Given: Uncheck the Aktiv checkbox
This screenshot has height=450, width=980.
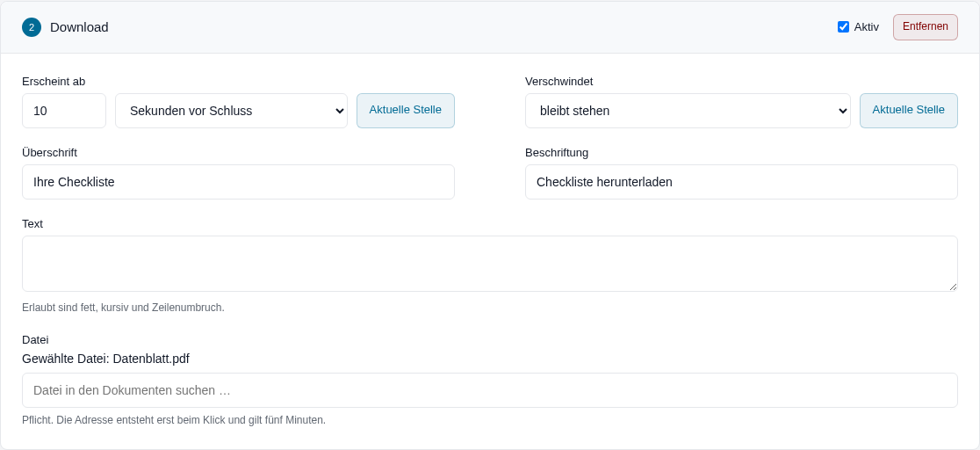Looking at the screenshot, I should (x=843, y=27).
